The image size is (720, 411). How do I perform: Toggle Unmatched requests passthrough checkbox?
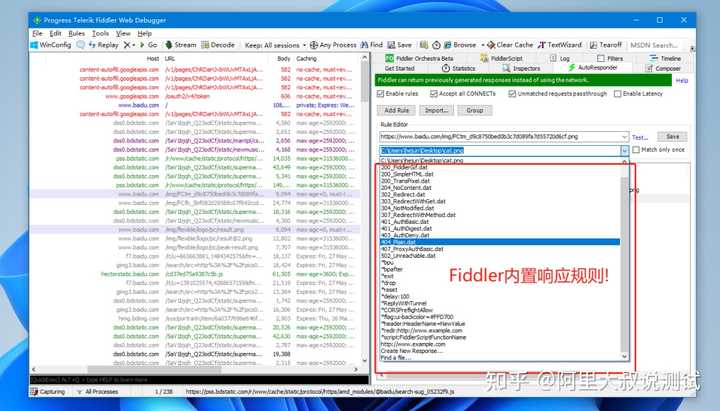coord(512,94)
